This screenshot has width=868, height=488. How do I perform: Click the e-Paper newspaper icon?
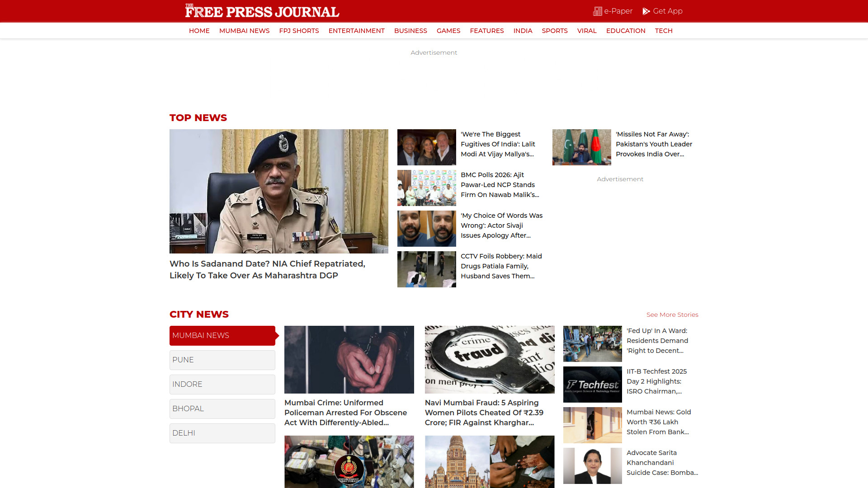tap(597, 11)
